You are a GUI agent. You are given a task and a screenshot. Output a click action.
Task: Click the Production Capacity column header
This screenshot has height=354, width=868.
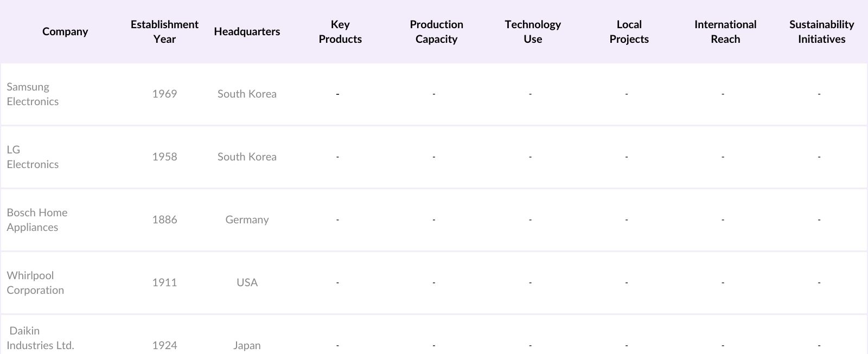[436, 31]
